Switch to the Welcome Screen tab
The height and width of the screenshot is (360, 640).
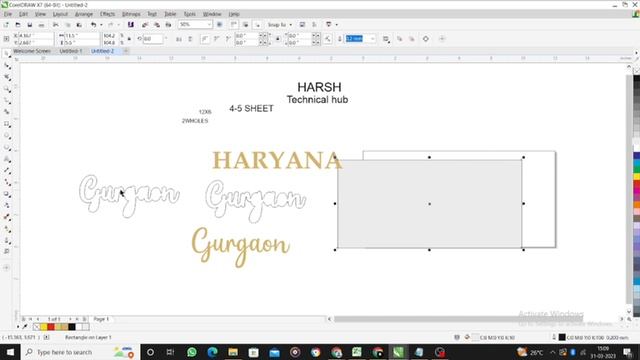(x=32, y=51)
